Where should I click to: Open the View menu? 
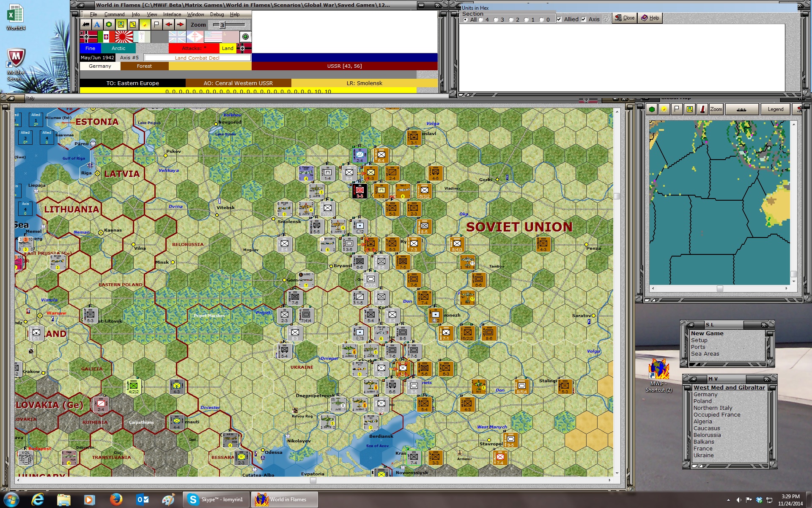coord(152,14)
